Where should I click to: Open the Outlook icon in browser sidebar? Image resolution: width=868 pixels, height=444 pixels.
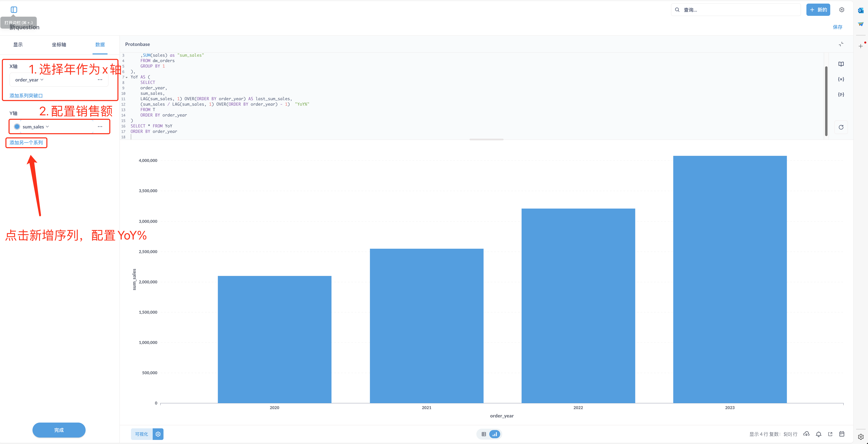861,10
